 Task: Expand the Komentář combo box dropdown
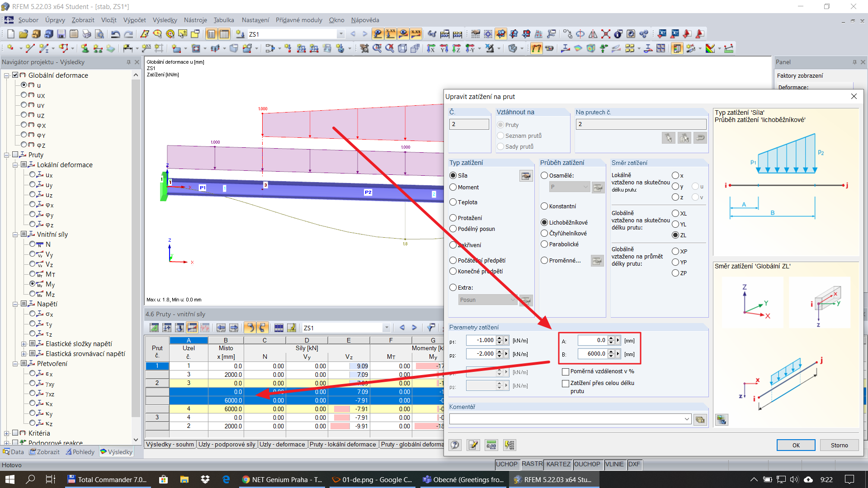(x=687, y=419)
